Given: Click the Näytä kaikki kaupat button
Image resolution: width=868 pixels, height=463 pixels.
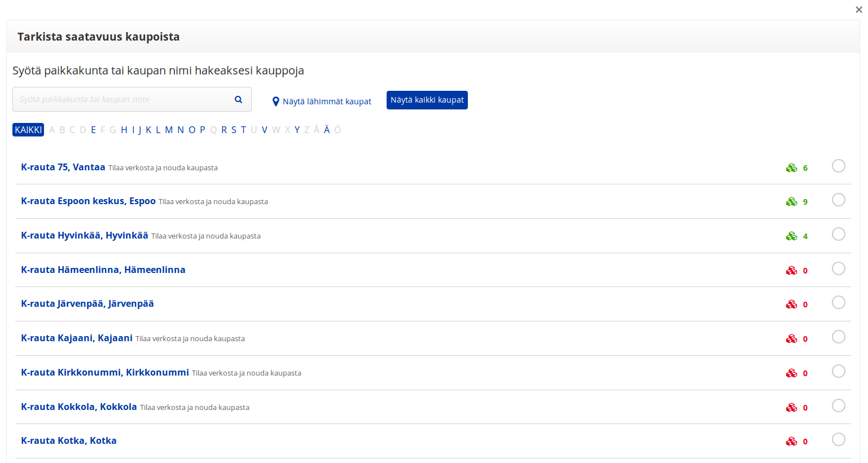Looking at the screenshot, I should pos(427,100).
